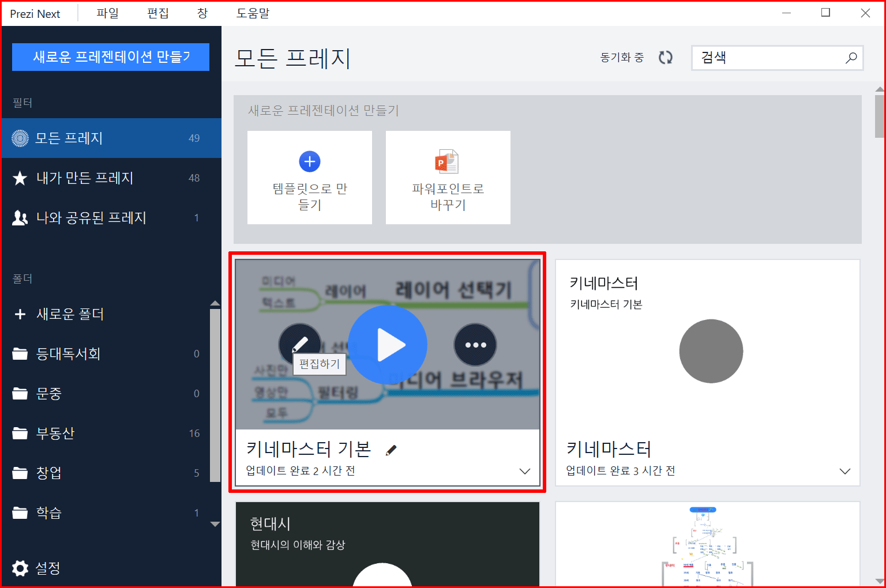Click the plus icon for 새로운 폴더
886x588 pixels.
tap(20, 314)
